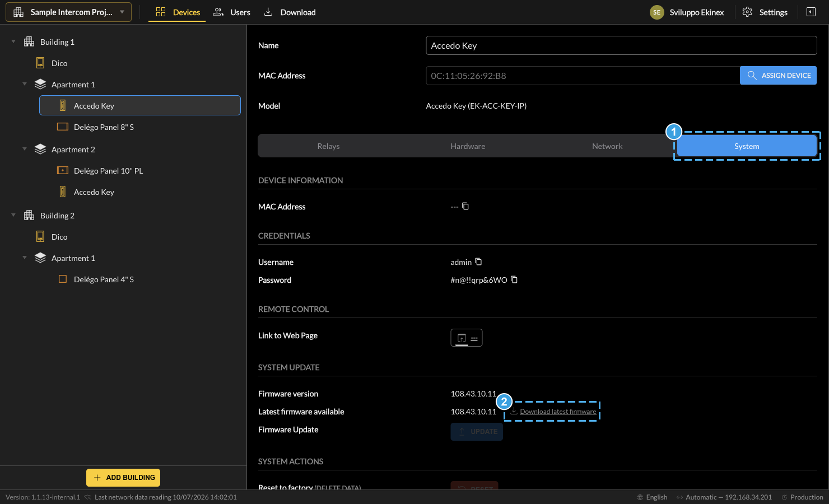Click the Production environment indicator
829x504 pixels.
pyautogui.click(x=802, y=497)
